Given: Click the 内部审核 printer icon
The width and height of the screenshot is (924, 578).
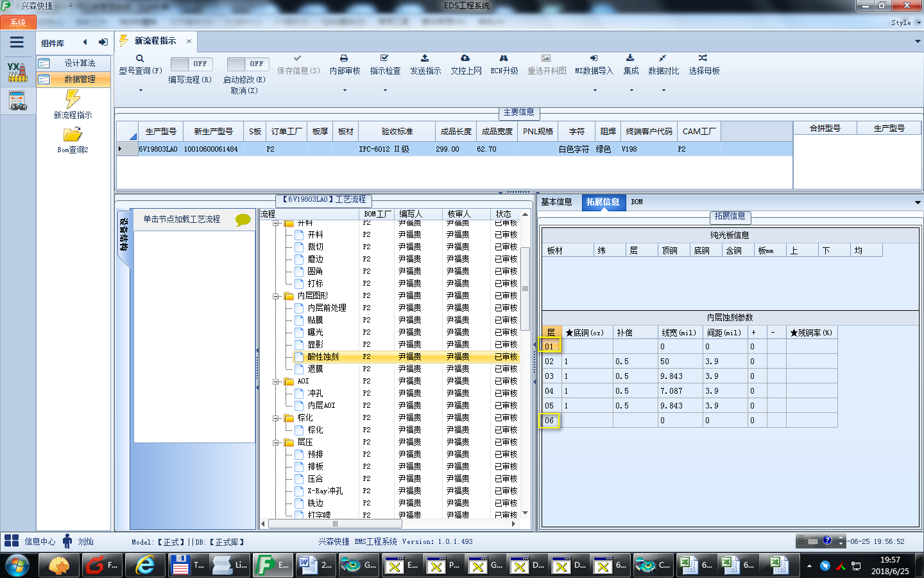Looking at the screenshot, I should pyautogui.click(x=344, y=58).
